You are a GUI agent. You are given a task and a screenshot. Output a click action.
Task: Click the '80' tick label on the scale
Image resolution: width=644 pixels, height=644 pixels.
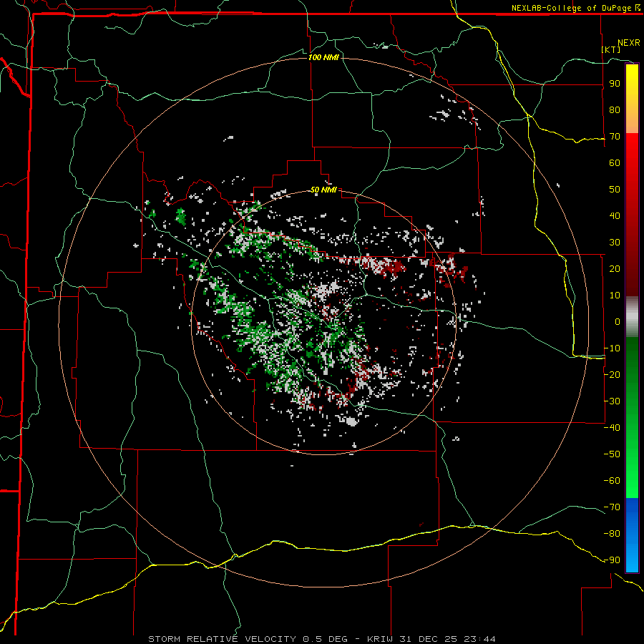615,109
